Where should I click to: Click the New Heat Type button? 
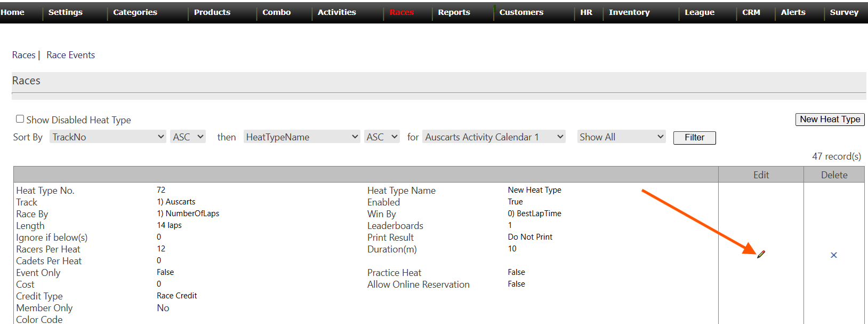(x=830, y=120)
